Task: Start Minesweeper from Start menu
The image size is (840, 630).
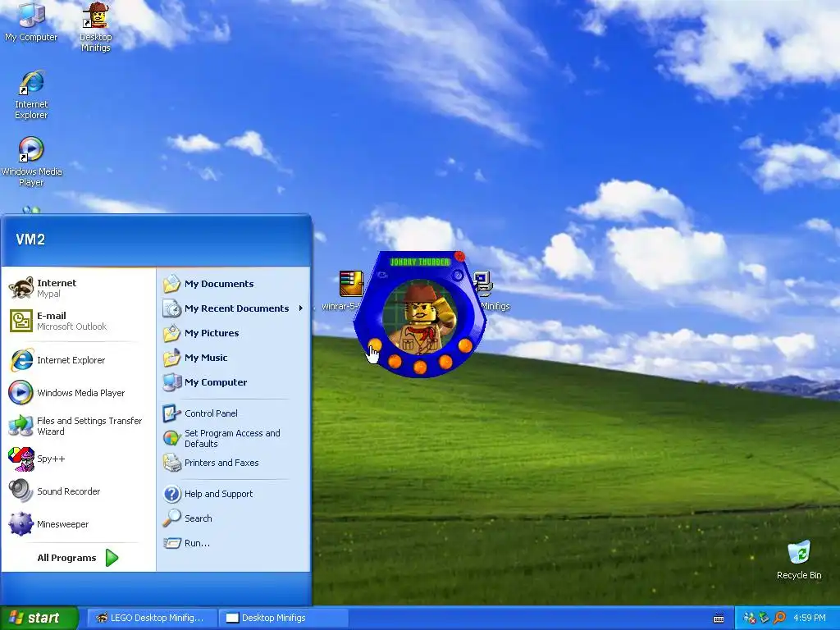Action: pyautogui.click(x=78, y=524)
